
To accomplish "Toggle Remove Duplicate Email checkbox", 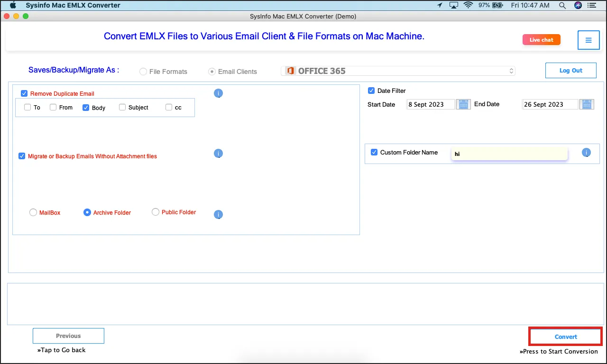I will tap(24, 93).
